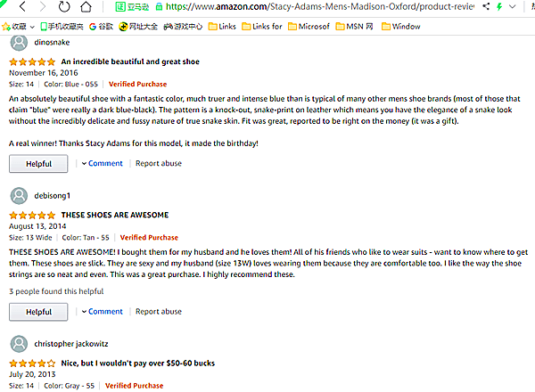Mark debisong1's review as Helpful

[38, 312]
